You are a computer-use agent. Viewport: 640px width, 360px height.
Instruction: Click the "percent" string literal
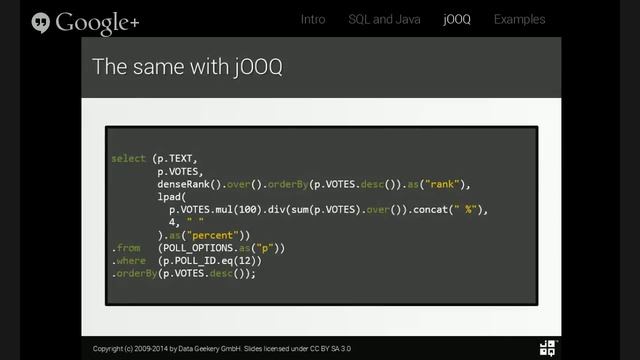point(212,235)
